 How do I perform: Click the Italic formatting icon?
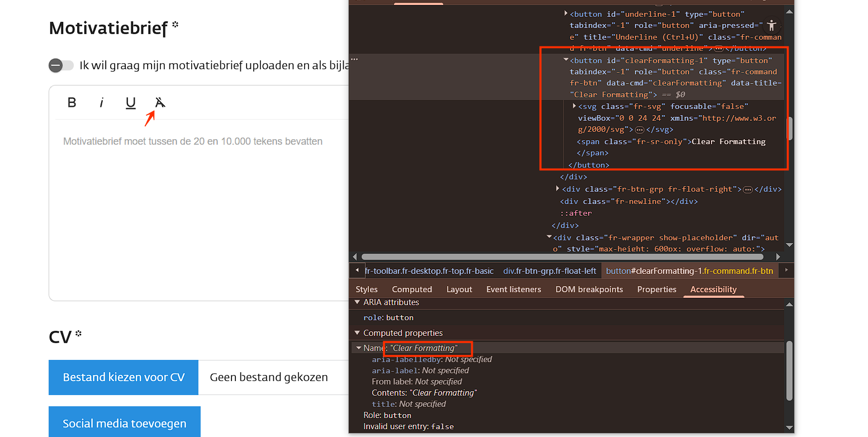point(101,103)
